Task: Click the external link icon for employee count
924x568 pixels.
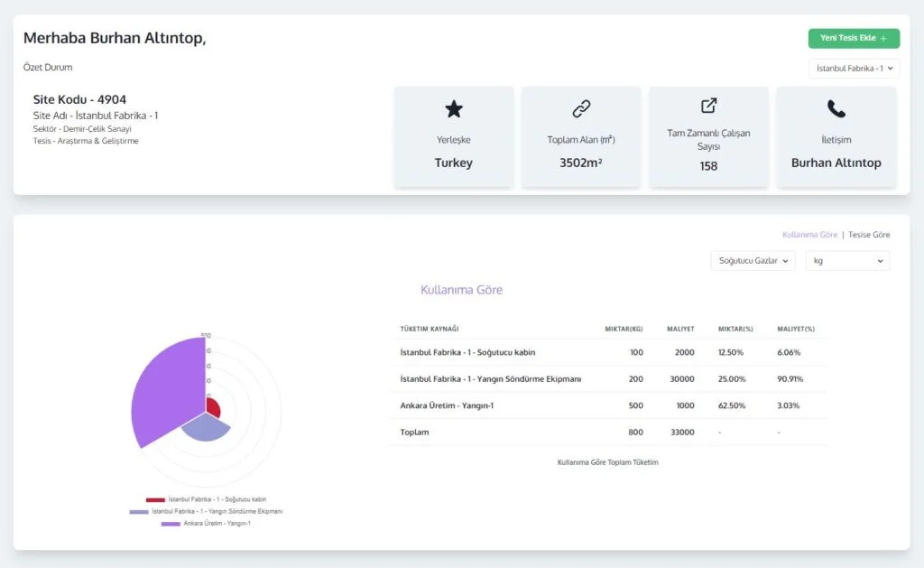Action: click(708, 106)
